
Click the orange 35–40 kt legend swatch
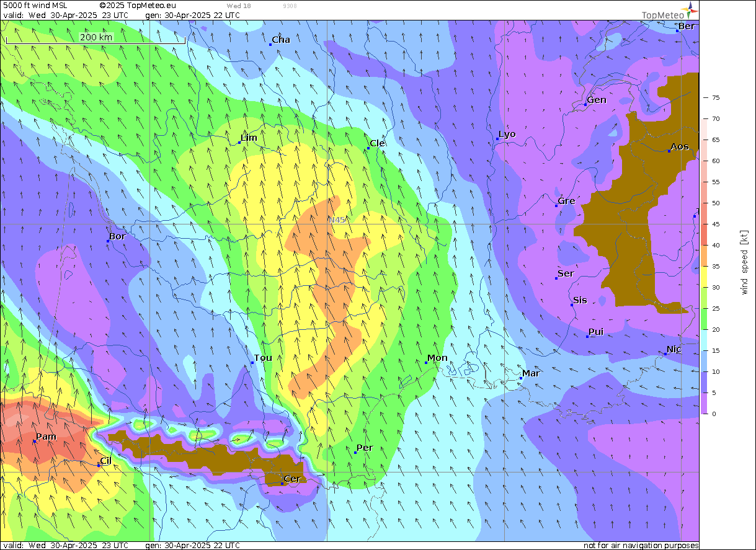705,255
